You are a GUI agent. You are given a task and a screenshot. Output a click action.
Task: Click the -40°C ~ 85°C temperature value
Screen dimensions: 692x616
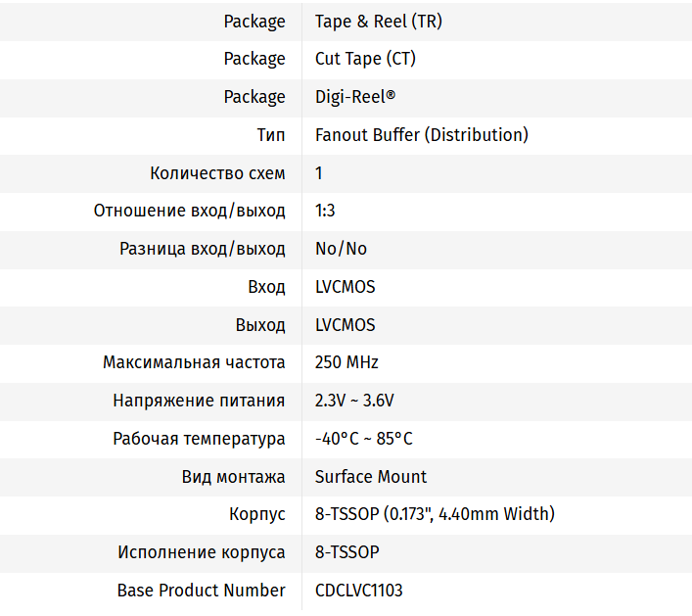coord(363,439)
